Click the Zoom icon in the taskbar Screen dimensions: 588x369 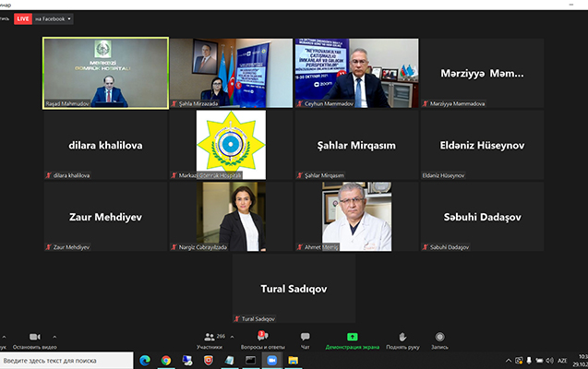(x=270, y=360)
